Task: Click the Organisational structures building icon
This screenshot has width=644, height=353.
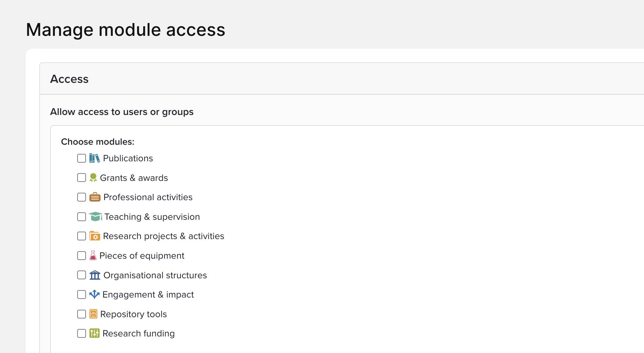Action: [95, 275]
